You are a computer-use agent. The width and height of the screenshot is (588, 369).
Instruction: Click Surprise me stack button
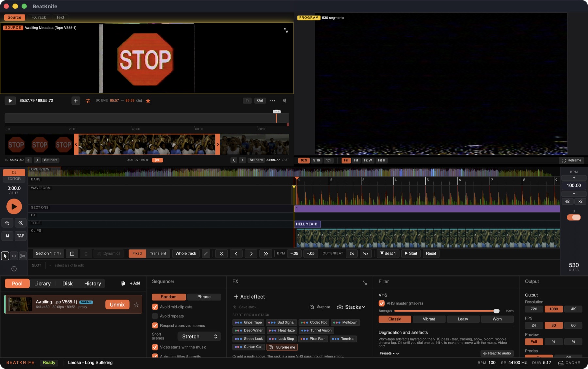(x=282, y=347)
